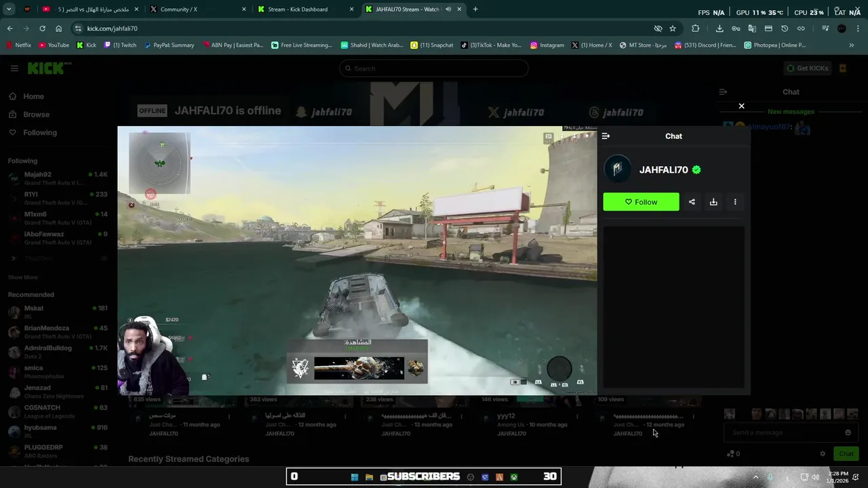Viewport: 868px width, 488px height.
Task: Open Instagram bookmark
Action: point(547,45)
